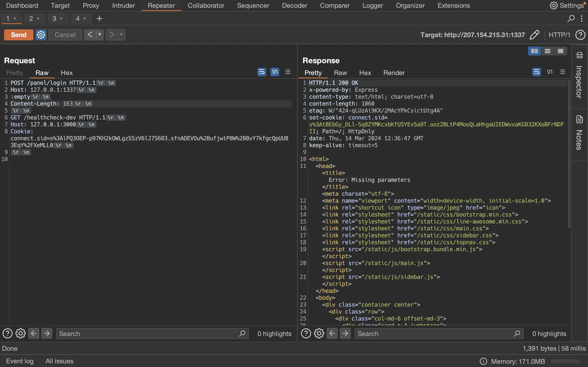Click the Search input field in Response panel

pyautogui.click(x=434, y=334)
